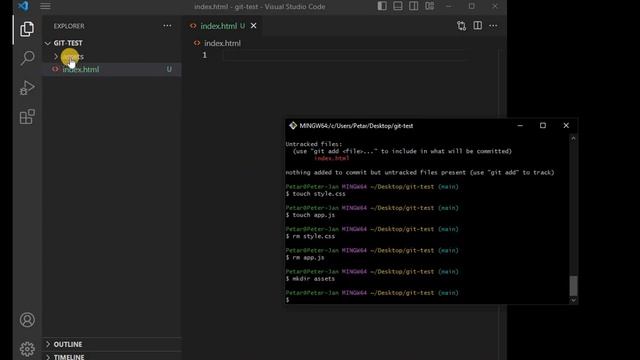This screenshot has height=360, width=640.
Task: Close the index.html editor tab
Action: 253,26
